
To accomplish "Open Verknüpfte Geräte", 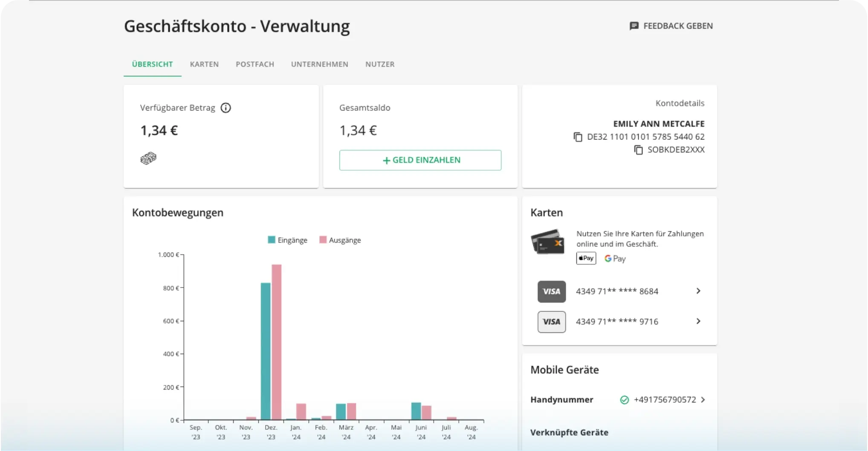I will (x=569, y=432).
